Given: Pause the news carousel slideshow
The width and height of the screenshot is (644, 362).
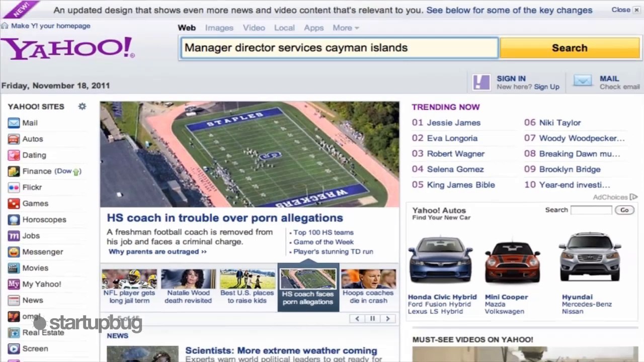Looking at the screenshot, I should [x=372, y=318].
